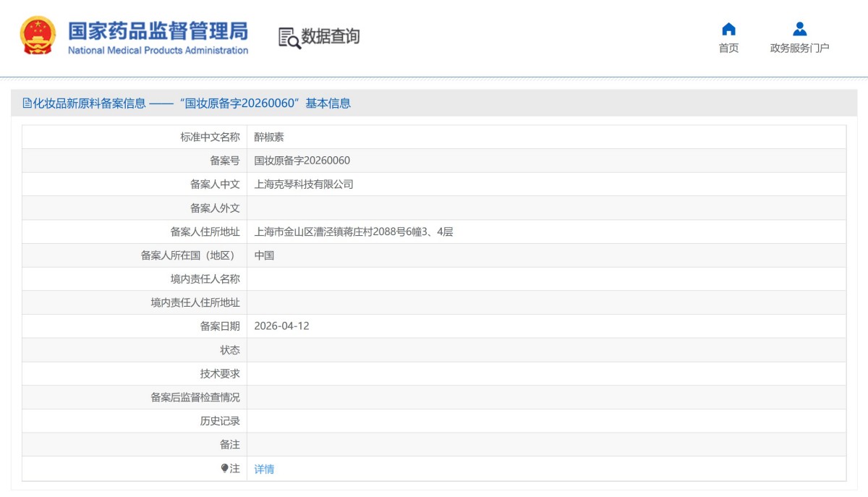Open the 详情 details link

click(x=264, y=469)
